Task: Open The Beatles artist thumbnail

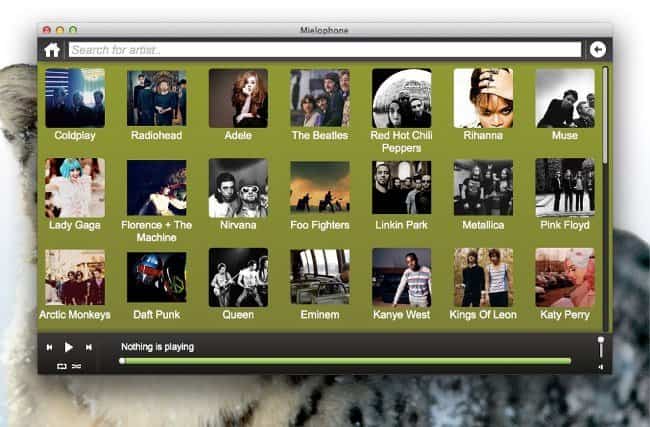Action: 320,98
